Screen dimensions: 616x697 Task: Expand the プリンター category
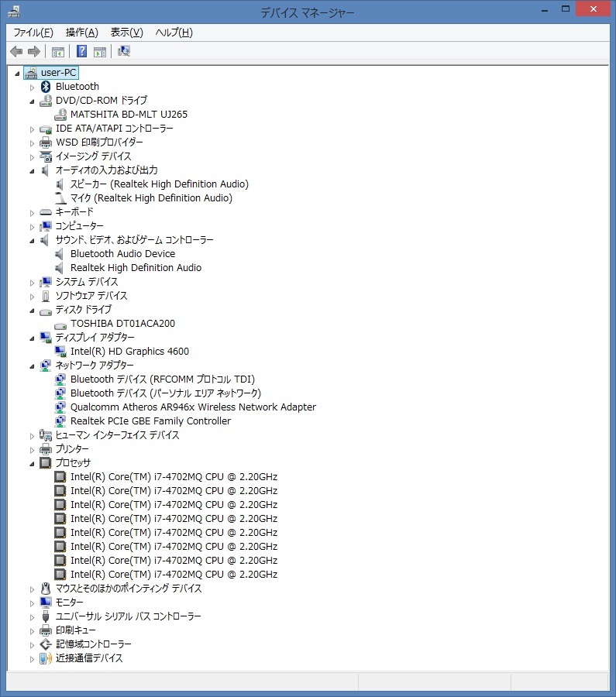[x=32, y=450]
